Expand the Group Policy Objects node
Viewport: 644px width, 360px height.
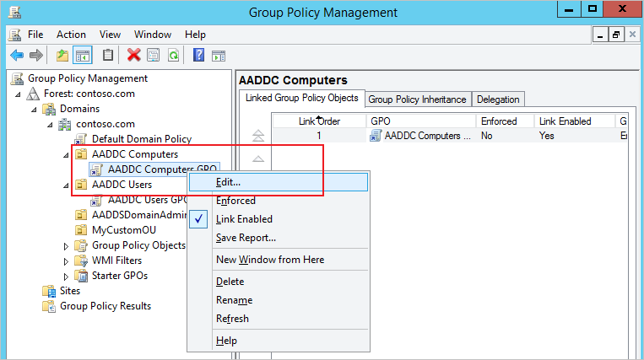[x=66, y=246]
